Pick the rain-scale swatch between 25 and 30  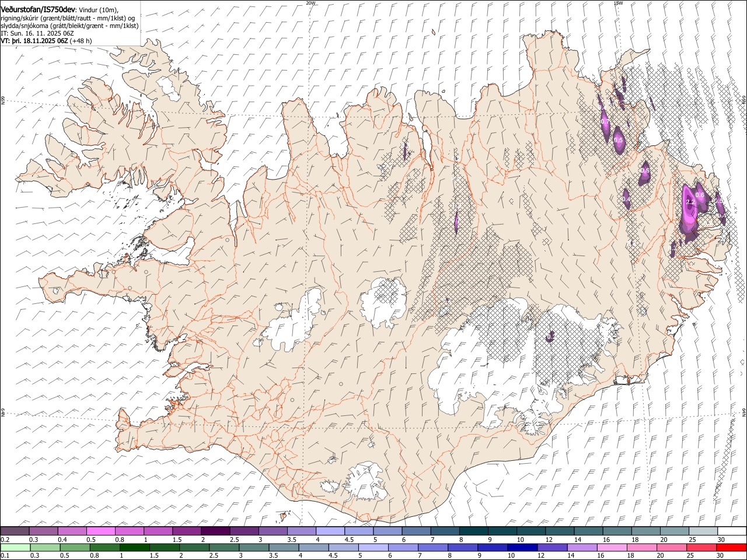[x=701, y=547]
